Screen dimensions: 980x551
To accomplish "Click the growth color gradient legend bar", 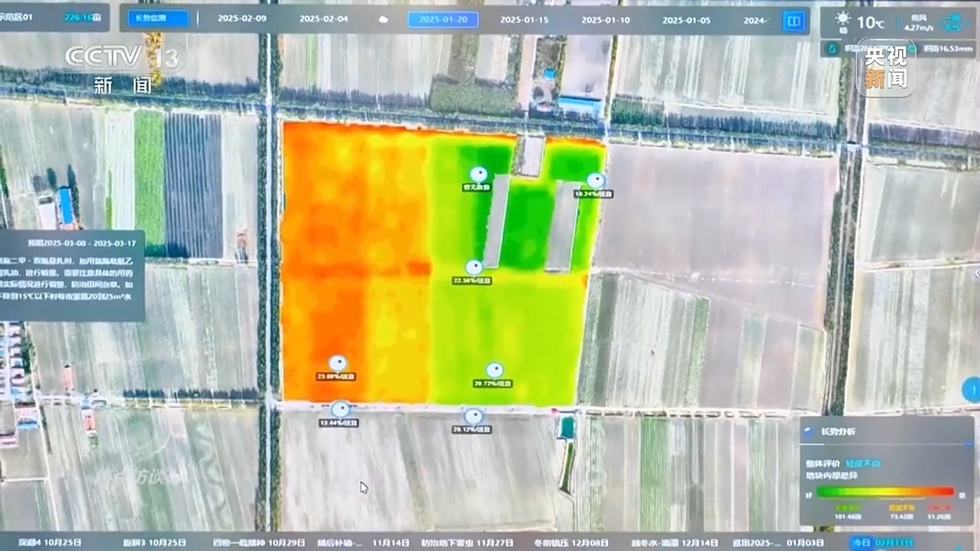I will click(884, 491).
